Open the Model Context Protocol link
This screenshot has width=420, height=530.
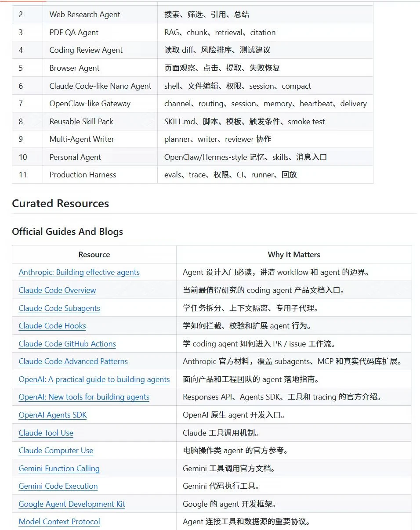(59, 522)
